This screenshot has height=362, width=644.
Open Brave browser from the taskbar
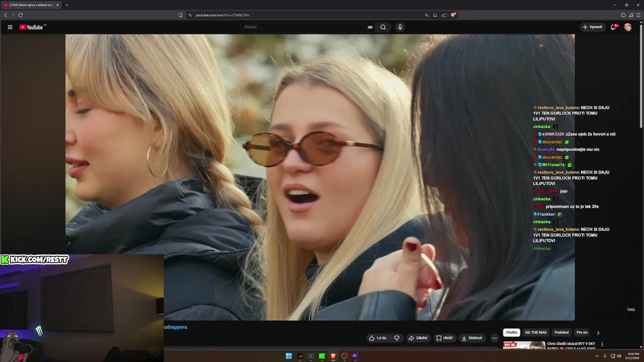[x=333, y=356]
